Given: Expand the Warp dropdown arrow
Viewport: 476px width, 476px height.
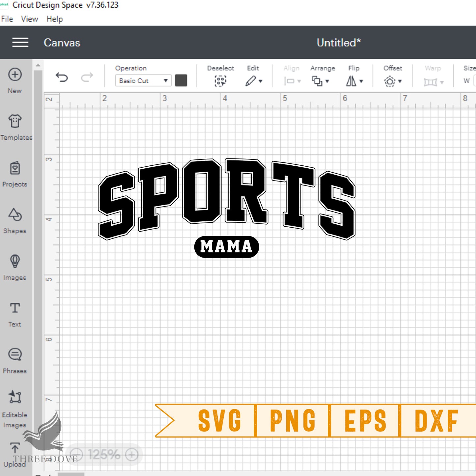Looking at the screenshot, I should [442, 82].
